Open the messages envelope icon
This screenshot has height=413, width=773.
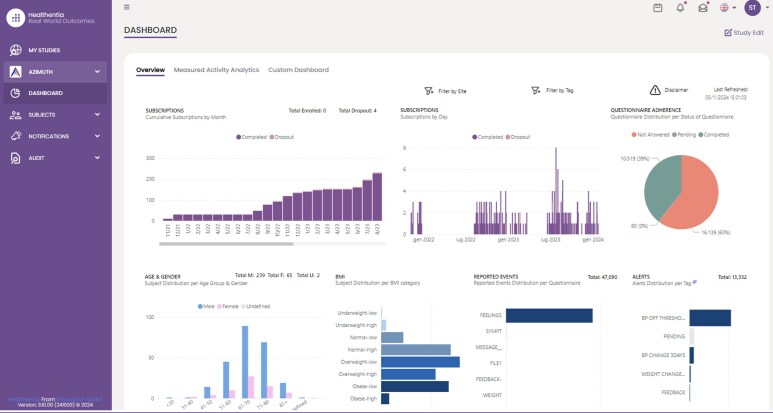click(x=703, y=8)
